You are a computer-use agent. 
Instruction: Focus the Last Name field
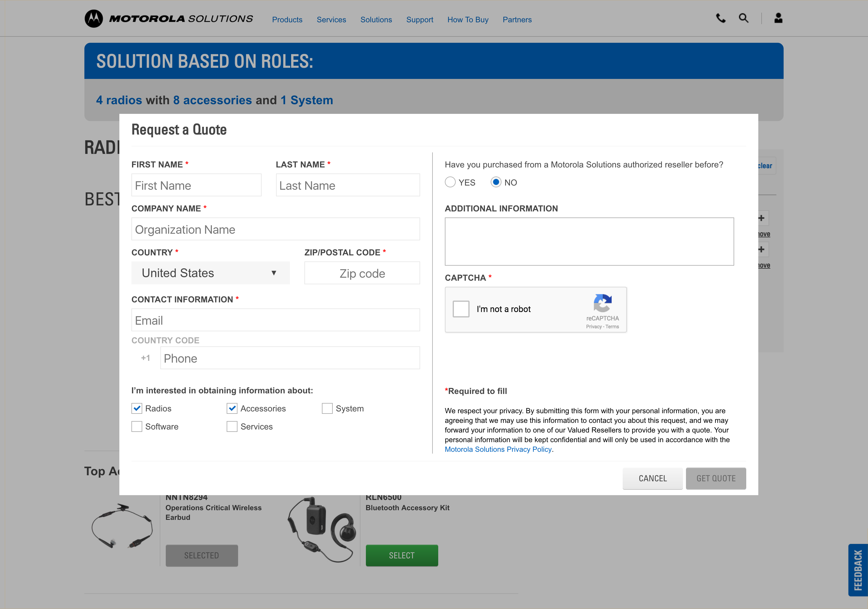click(348, 185)
